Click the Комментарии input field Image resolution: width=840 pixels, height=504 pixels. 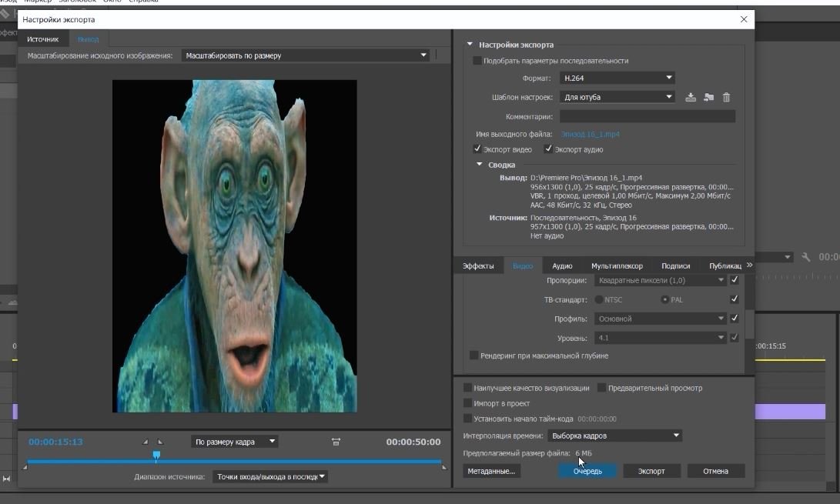647,117
